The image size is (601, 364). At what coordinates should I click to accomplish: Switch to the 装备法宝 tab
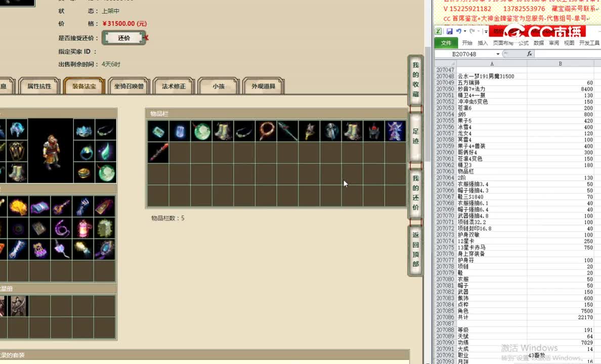click(x=84, y=86)
